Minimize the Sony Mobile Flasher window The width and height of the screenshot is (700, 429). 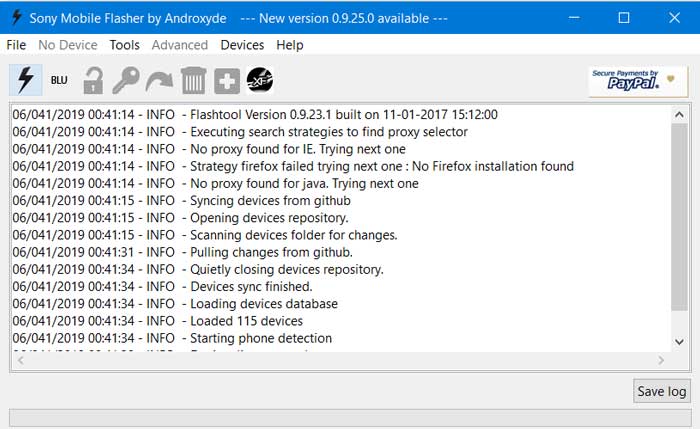574,18
